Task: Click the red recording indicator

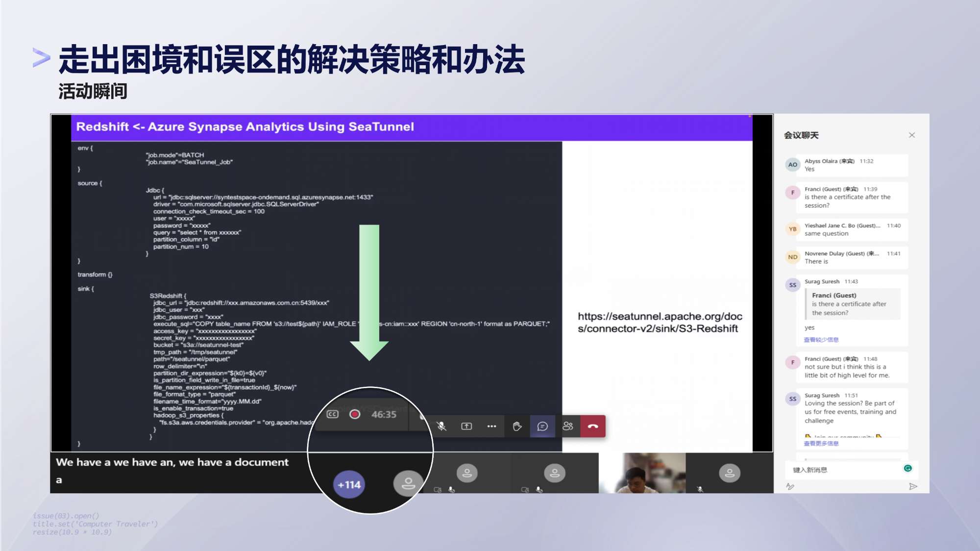Action: coord(355,414)
